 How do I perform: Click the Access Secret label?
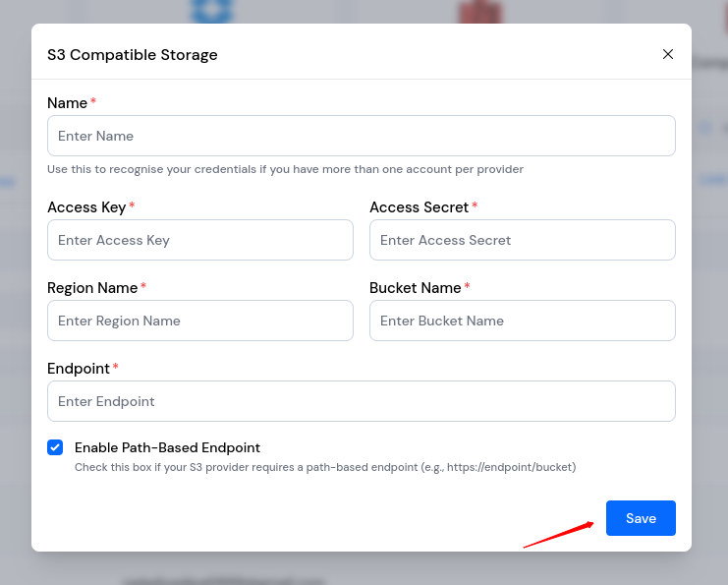tap(419, 207)
